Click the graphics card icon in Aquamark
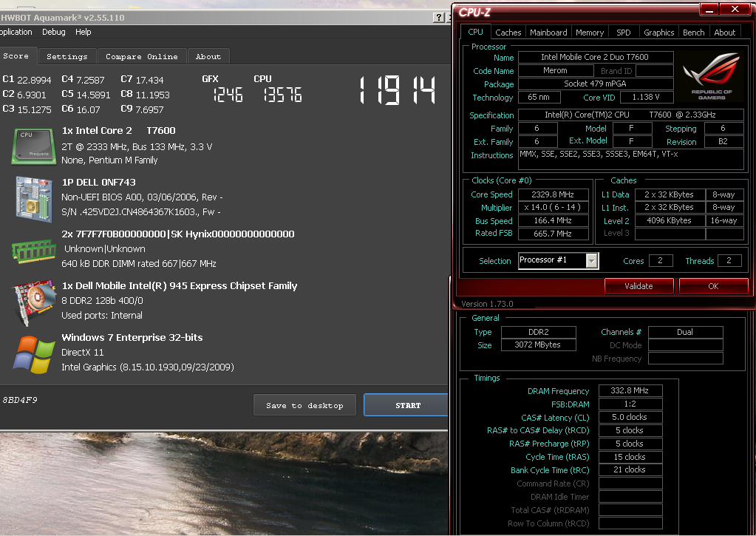The image size is (756, 536). [x=34, y=303]
